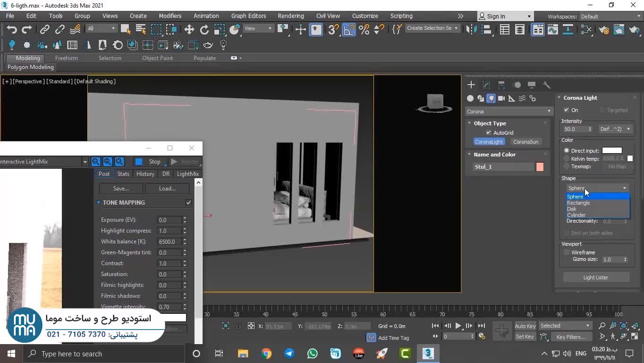Collapse the TONE MAPPING rollout
This screenshot has height=363, width=644.
coord(99,202)
